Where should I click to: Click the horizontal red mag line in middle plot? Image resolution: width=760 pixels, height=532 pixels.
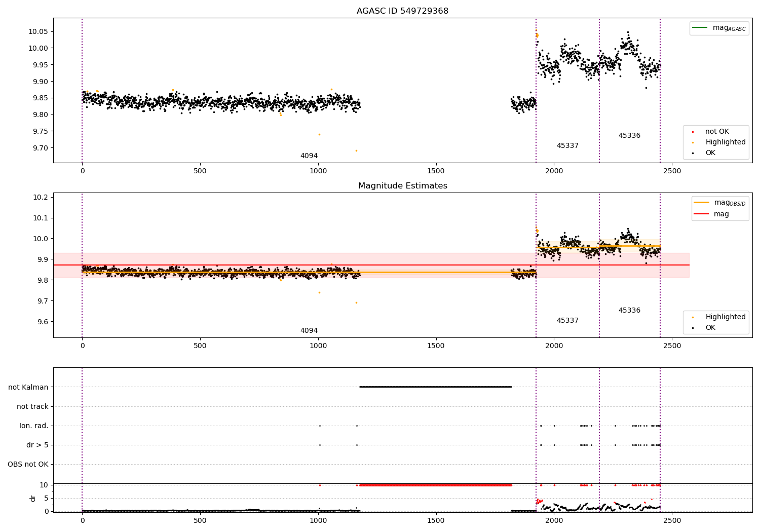pyautogui.click(x=371, y=265)
